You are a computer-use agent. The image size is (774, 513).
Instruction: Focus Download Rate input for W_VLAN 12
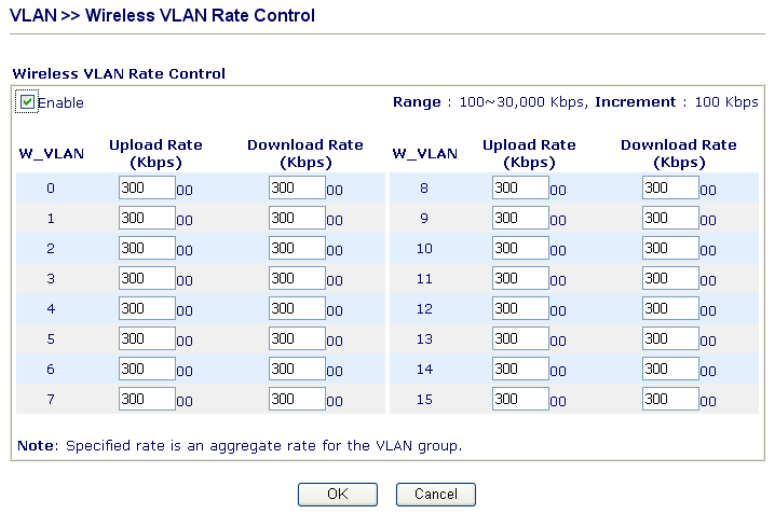click(x=670, y=308)
